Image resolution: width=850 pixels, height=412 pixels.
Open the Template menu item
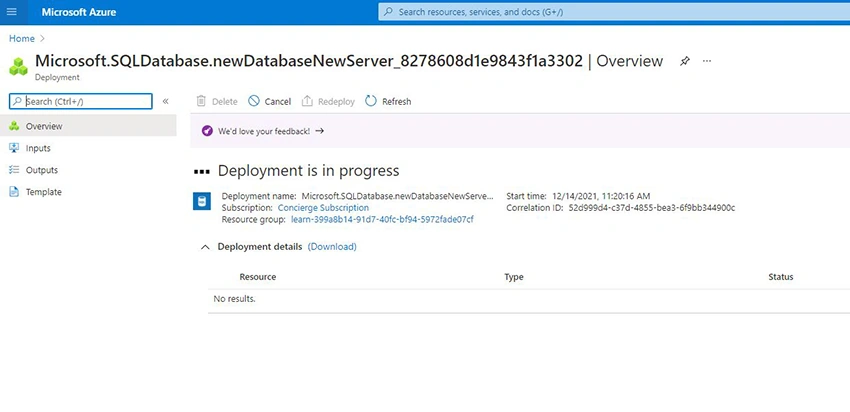(44, 192)
